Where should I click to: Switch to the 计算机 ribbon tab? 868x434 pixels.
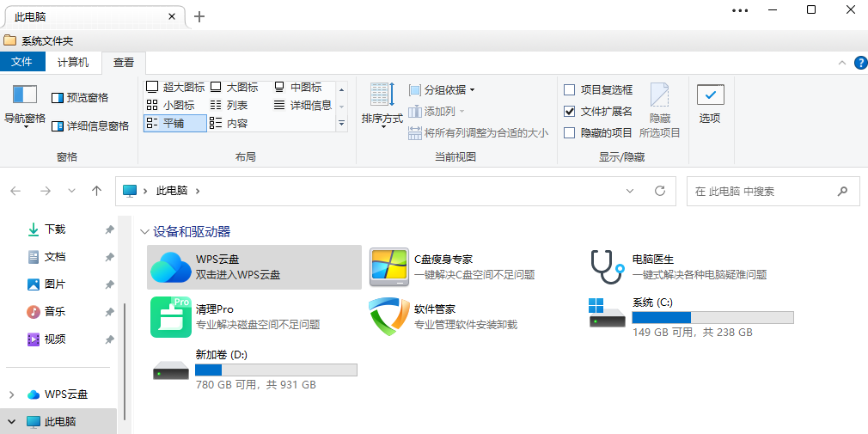pos(73,63)
